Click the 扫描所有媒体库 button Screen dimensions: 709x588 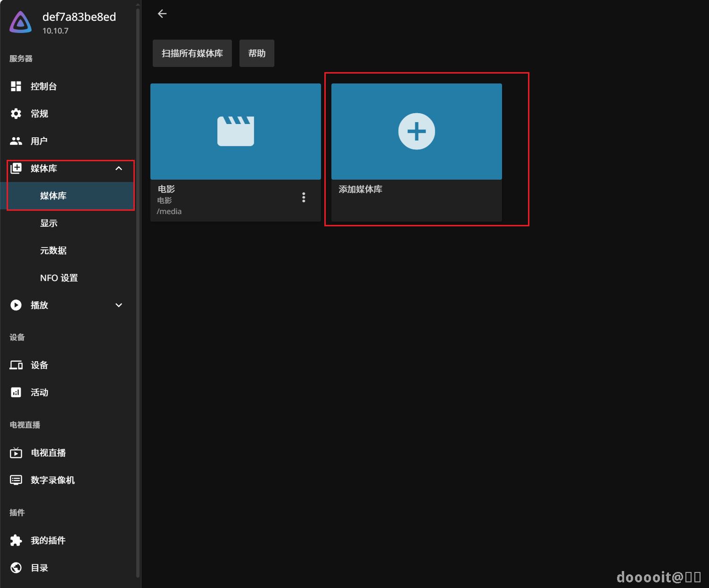click(x=192, y=53)
